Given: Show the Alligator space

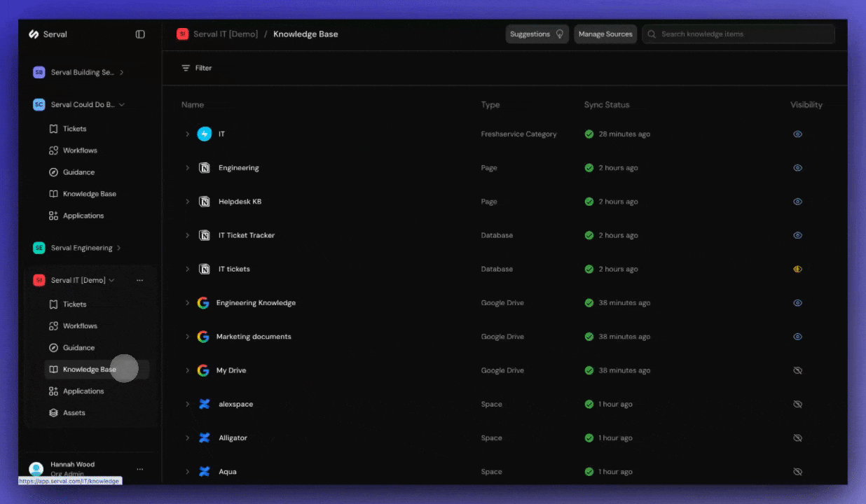Looking at the screenshot, I should pos(797,437).
